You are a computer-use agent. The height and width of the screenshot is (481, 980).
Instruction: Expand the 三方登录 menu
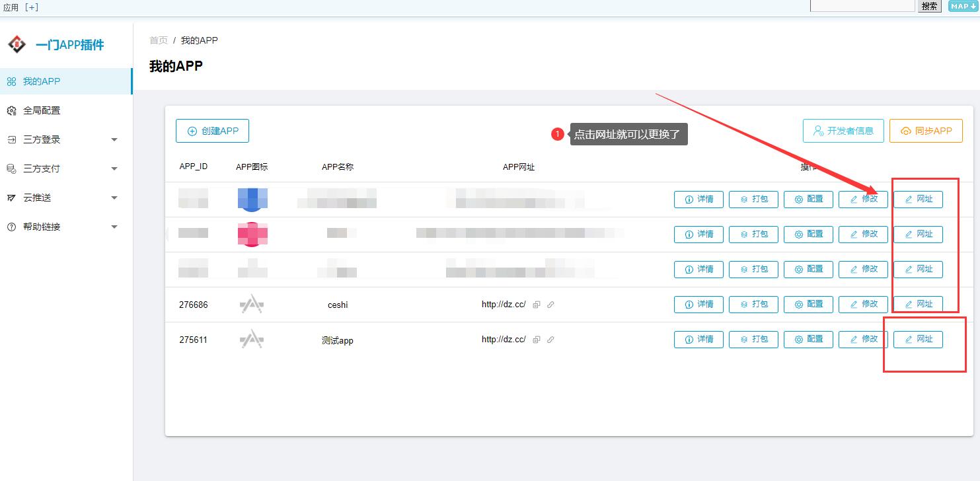66,139
